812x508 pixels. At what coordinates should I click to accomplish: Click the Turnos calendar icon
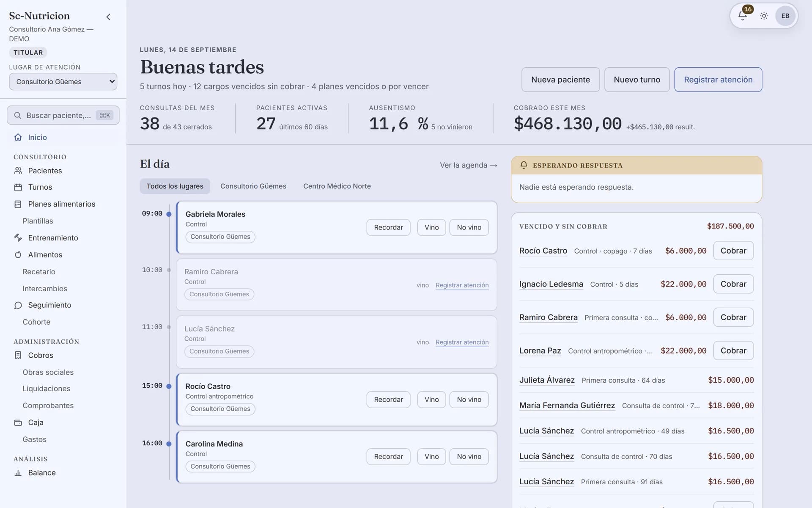[18, 187]
